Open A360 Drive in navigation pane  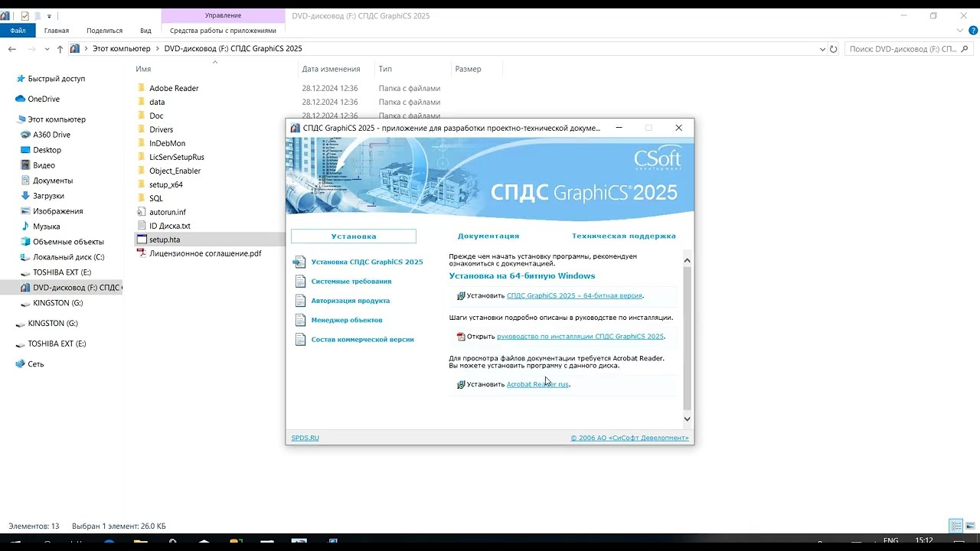click(x=51, y=135)
